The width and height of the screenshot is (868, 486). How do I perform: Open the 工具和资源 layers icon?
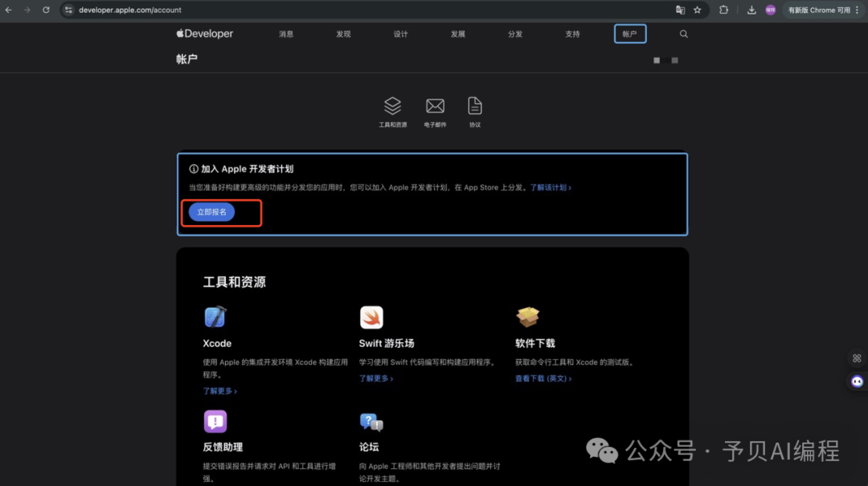392,106
